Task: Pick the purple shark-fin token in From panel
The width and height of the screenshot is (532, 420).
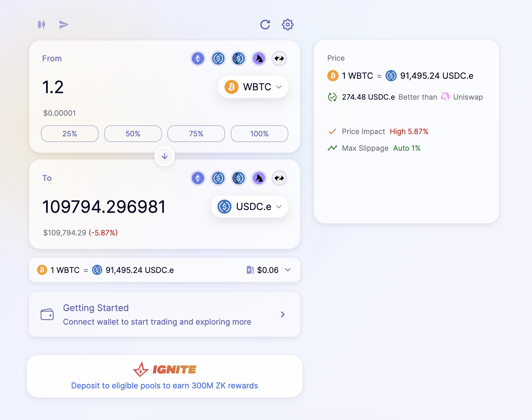Action: [259, 59]
